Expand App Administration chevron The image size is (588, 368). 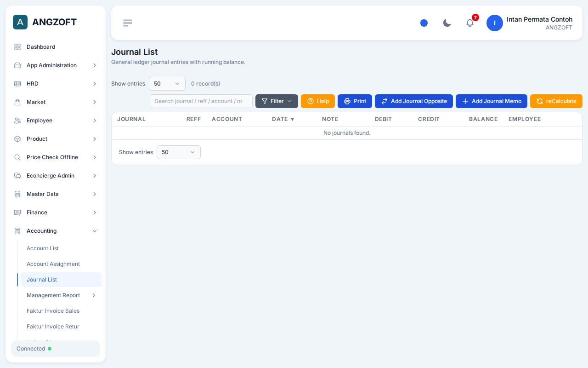[x=95, y=65]
